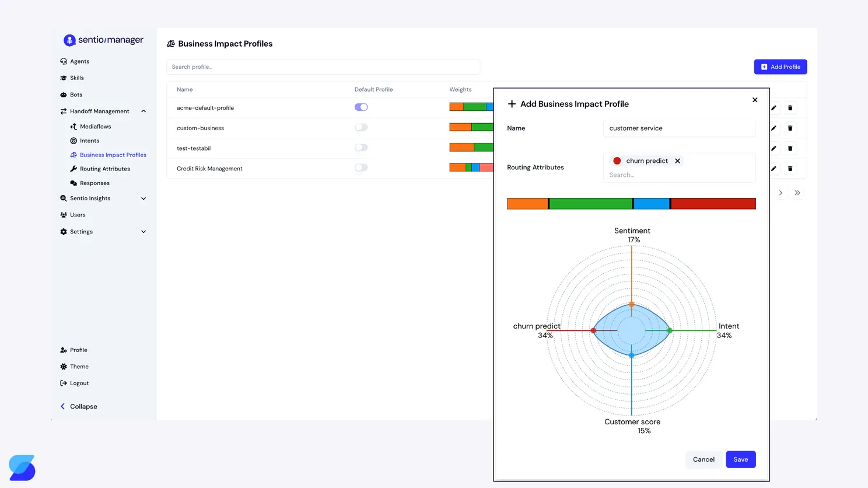
Task: Click the churn predict handle on radar chart
Action: click(594, 331)
